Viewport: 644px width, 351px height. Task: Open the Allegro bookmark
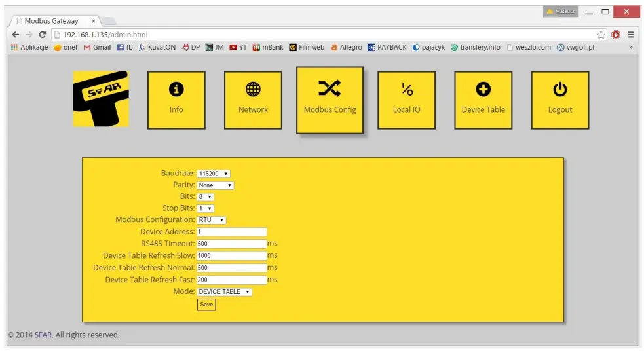347,47
